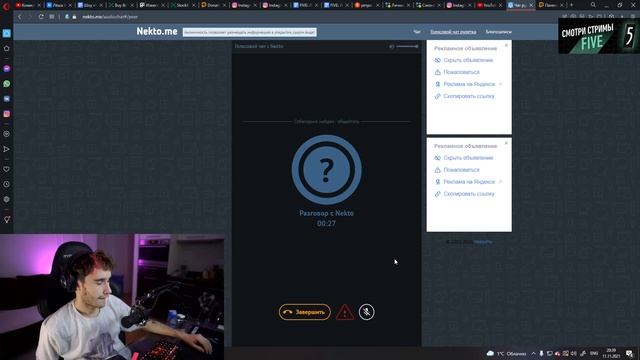The image size is (640, 360).
Task: Open Messenger in the Opera sidebar
Action: point(7,69)
